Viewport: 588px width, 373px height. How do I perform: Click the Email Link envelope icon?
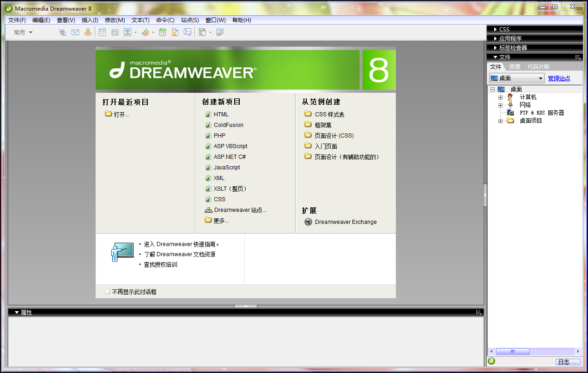pos(75,32)
